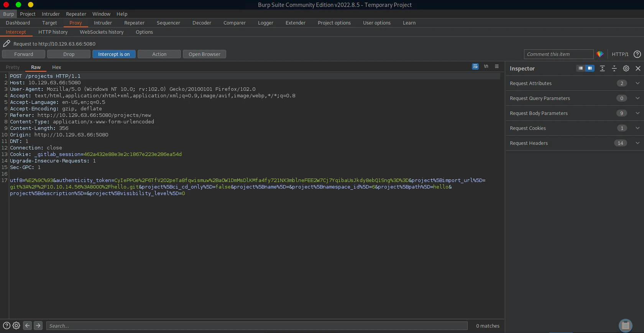The height and width of the screenshot is (333, 644).
Task: Open the Project options tab
Action: tap(334, 23)
